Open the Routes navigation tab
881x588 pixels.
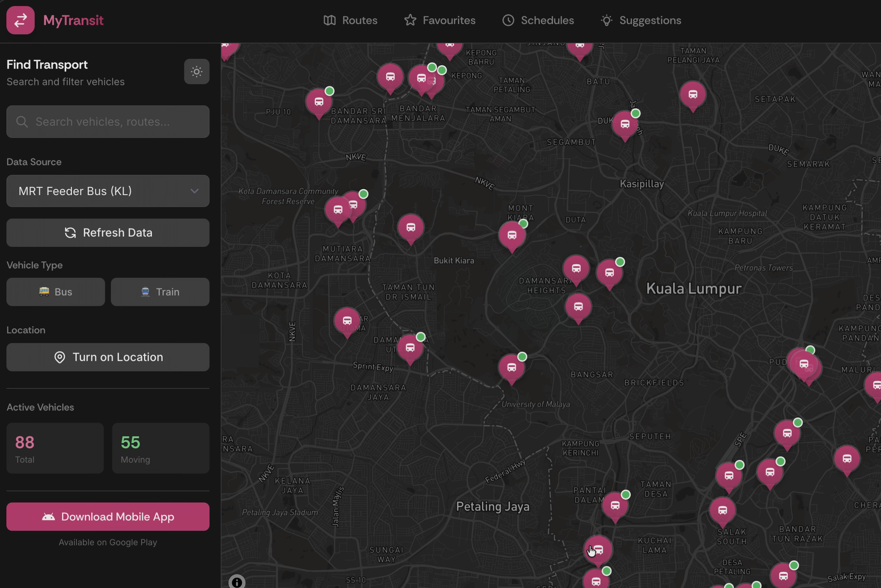350,20
